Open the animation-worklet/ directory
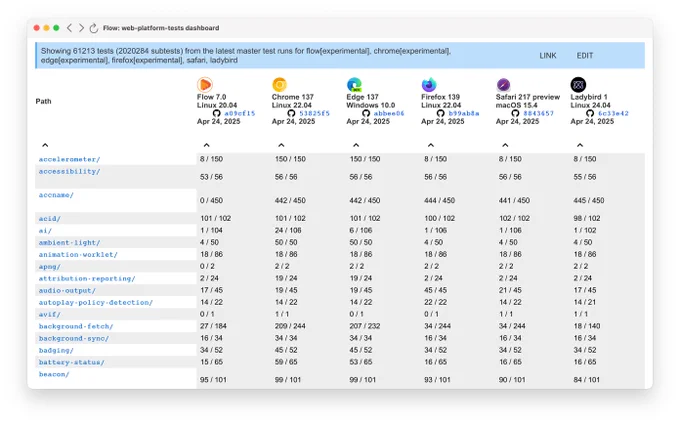The image size is (680, 425). pos(78,255)
